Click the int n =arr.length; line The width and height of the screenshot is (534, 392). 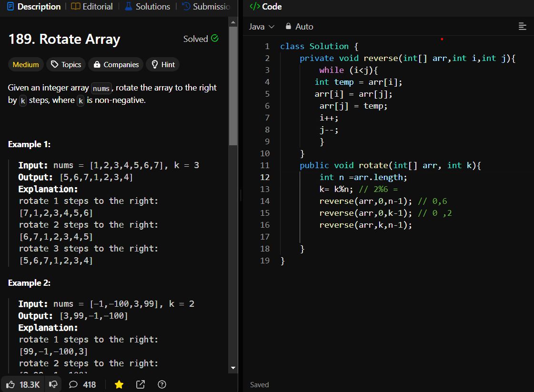[x=363, y=178]
